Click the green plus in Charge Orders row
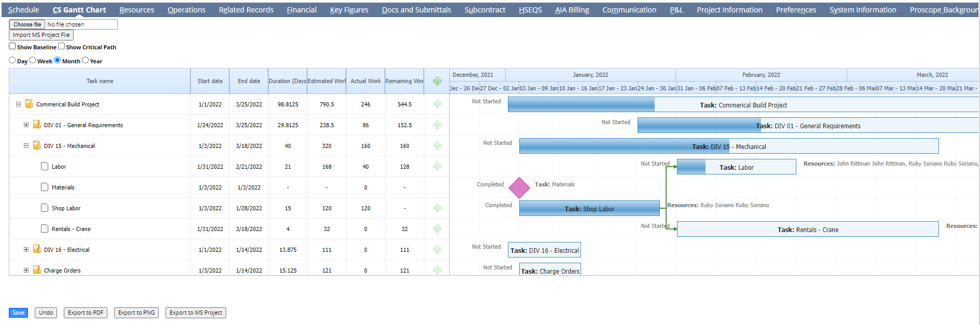980x325 pixels. pos(437,270)
